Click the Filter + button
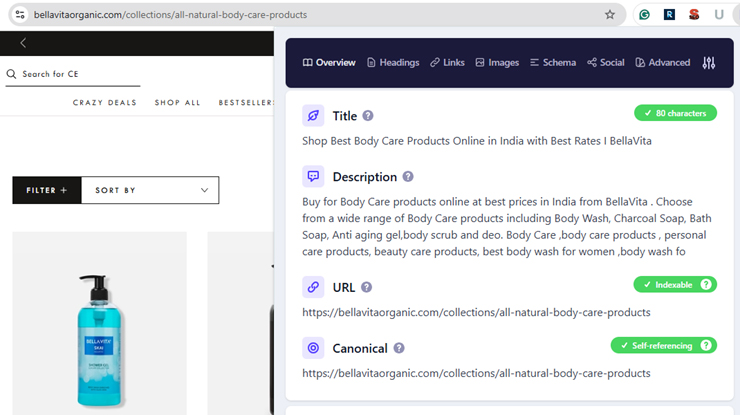This screenshot has height=415, width=740. click(x=47, y=190)
